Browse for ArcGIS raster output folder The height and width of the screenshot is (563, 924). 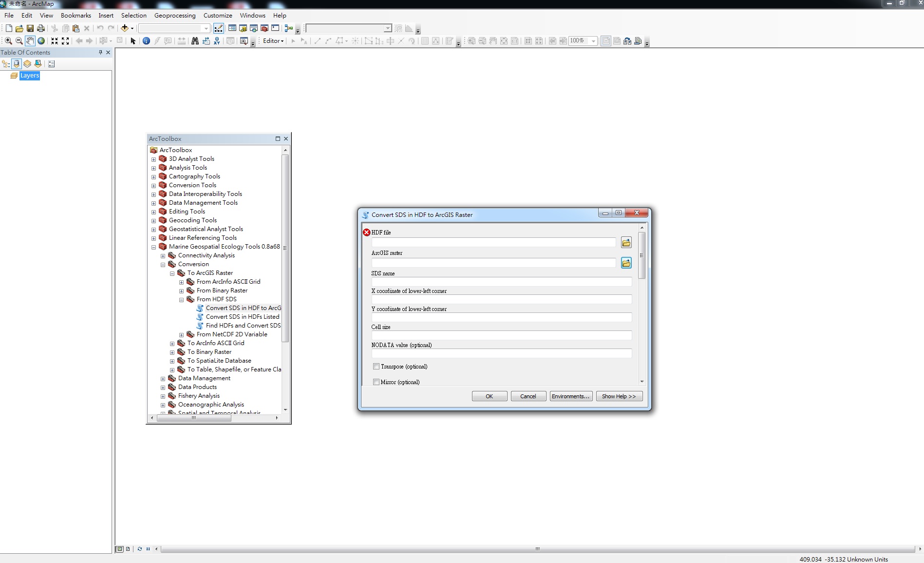point(626,263)
